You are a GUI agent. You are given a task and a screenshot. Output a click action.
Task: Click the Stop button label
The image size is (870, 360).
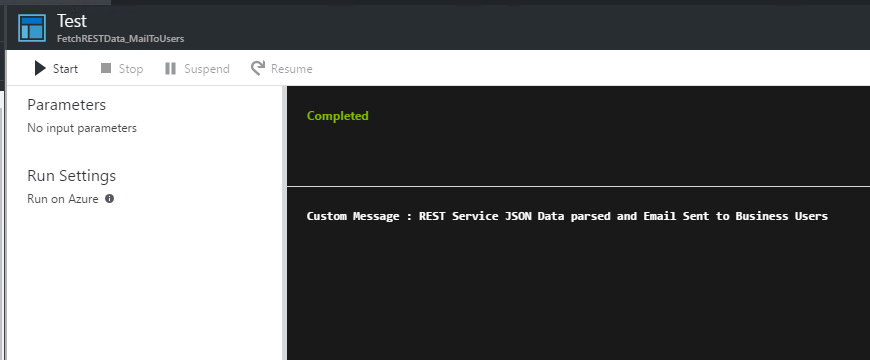(131, 69)
